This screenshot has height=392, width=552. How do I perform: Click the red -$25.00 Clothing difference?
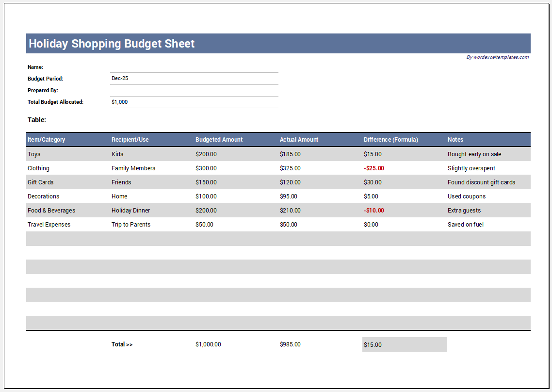tap(374, 168)
